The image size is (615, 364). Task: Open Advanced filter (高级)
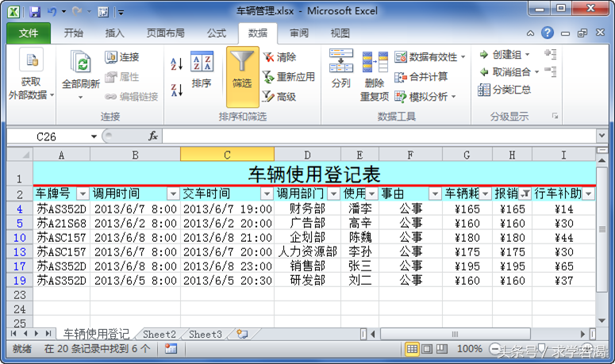click(x=279, y=97)
